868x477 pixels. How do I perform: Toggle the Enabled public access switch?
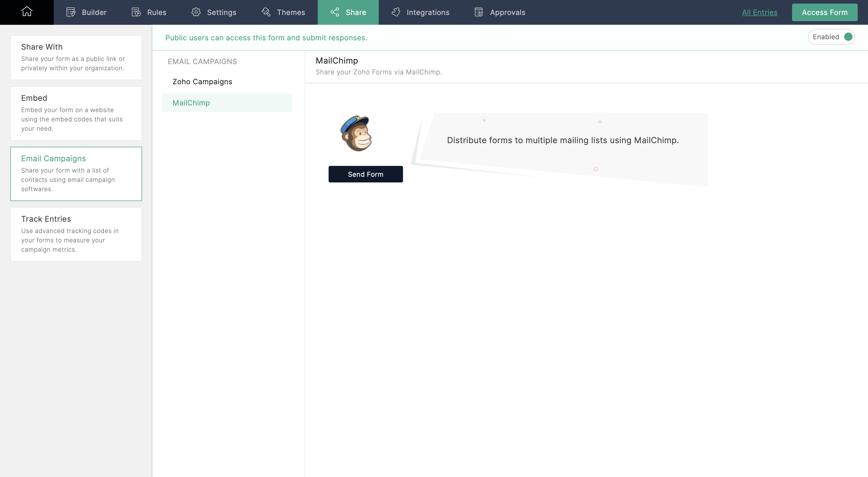coord(831,37)
